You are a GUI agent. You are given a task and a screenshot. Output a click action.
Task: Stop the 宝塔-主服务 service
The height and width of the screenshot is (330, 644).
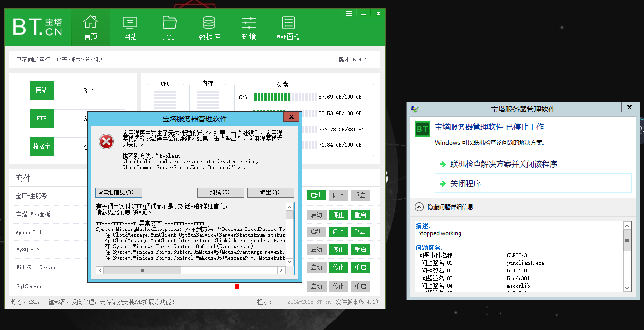[x=338, y=196]
